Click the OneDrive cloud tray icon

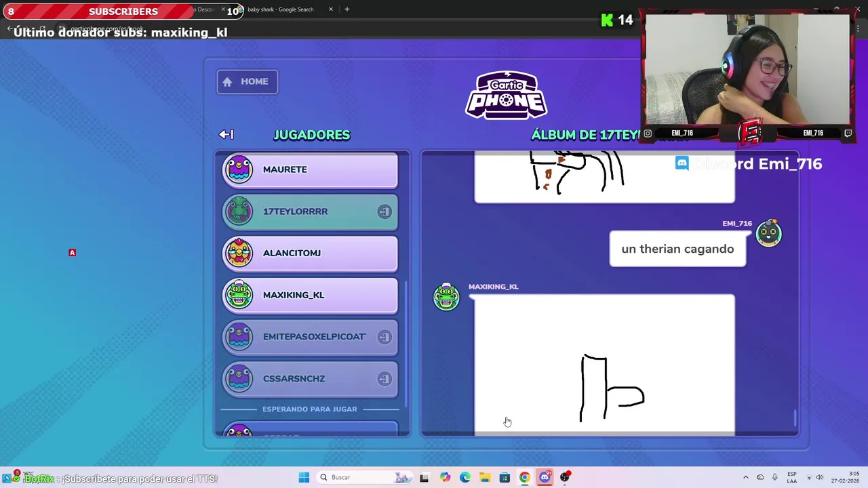(760, 477)
